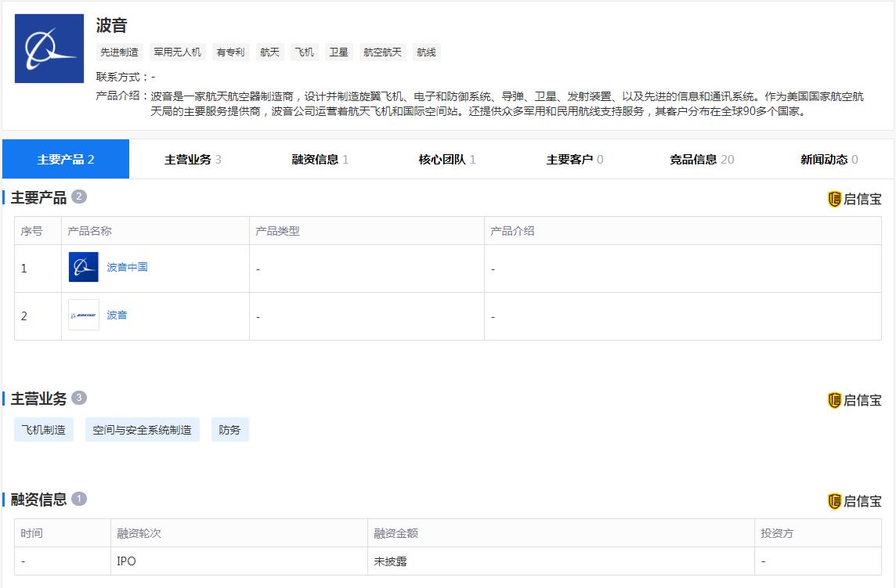
Task: Click the 联系方式 label
Action: click(x=121, y=77)
